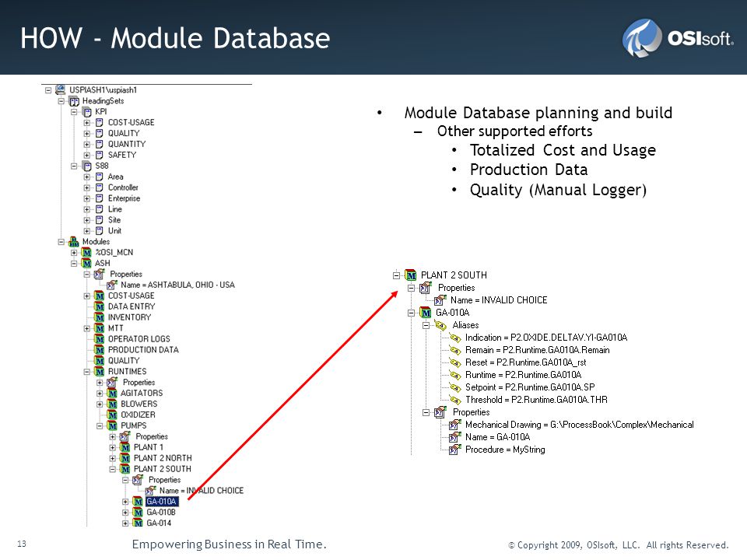Click the Aliases tag icon
The image size is (747, 560).
tap(440, 325)
